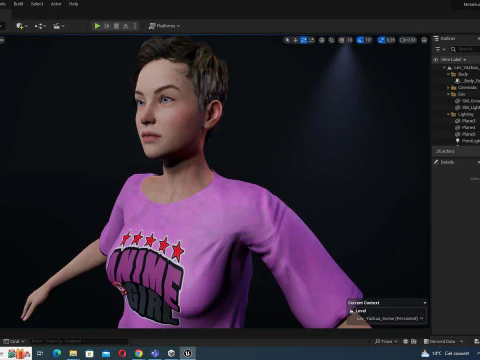The image size is (480, 360).
Task: Toggle grid snapping icon
Action: [x=342, y=40]
